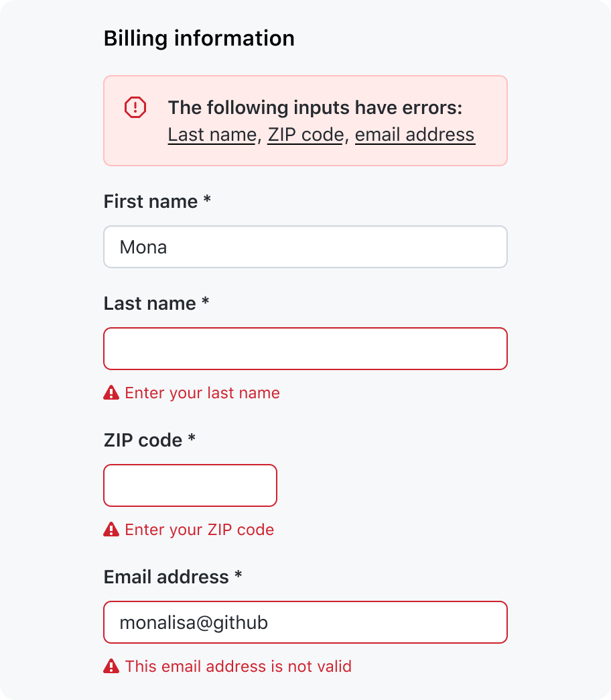Focus the Email address field with monalisa@github

coord(305,622)
